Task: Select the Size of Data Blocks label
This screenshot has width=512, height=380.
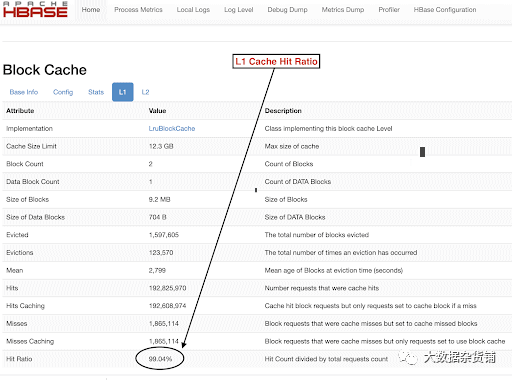Action: click(x=35, y=217)
